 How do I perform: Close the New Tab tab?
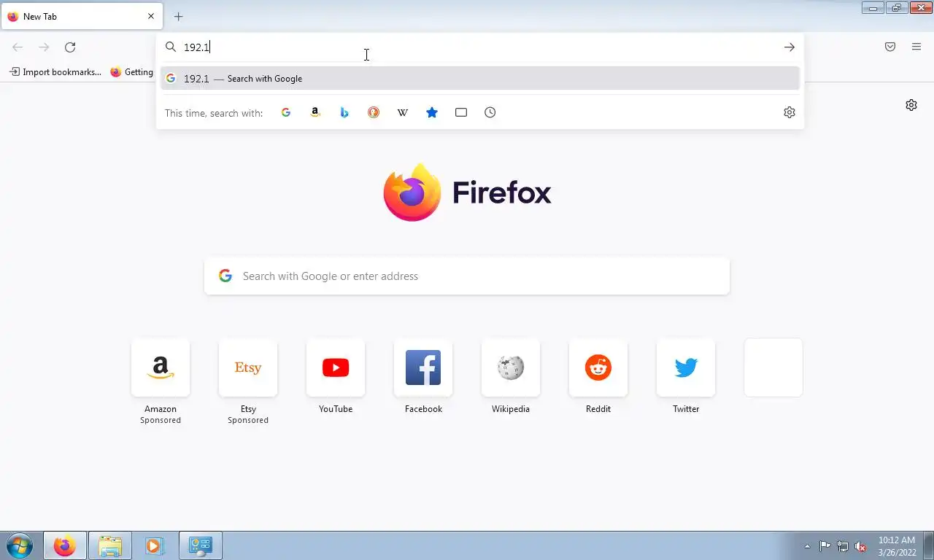tap(151, 16)
